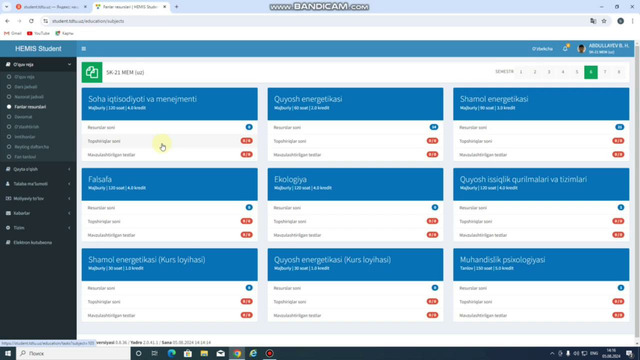Click the page vertical scrollbar
Screen dimensions: 640x360
click(x=637, y=192)
